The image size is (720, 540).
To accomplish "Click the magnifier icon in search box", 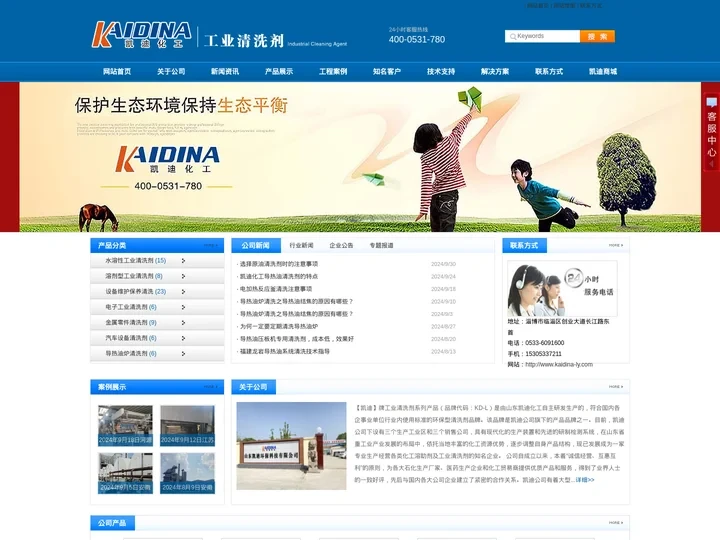I will click(512, 36).
